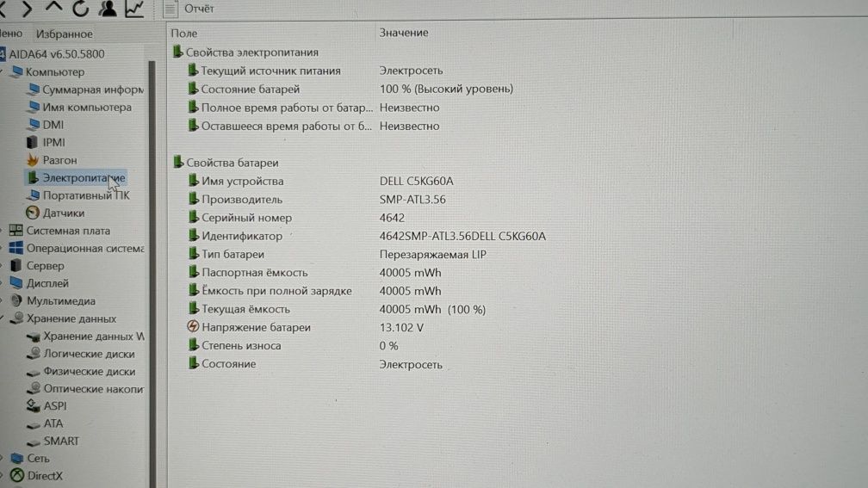Click the Windows logo icon by Операционная система

[x=16, y=248]
